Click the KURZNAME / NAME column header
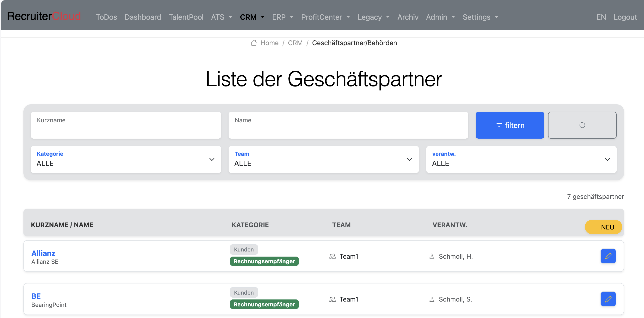This screenshot has height=318, width=644. click(x=62, y=225)
